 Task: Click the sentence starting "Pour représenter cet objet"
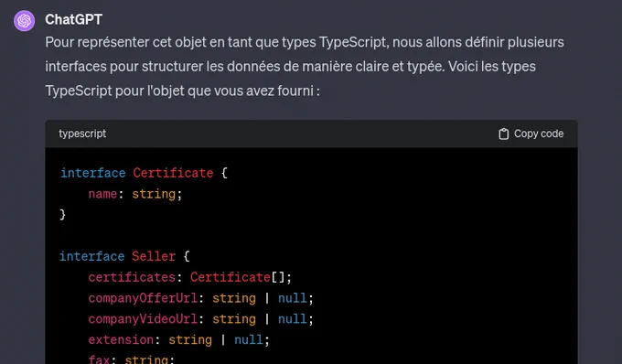pos(305,42)
